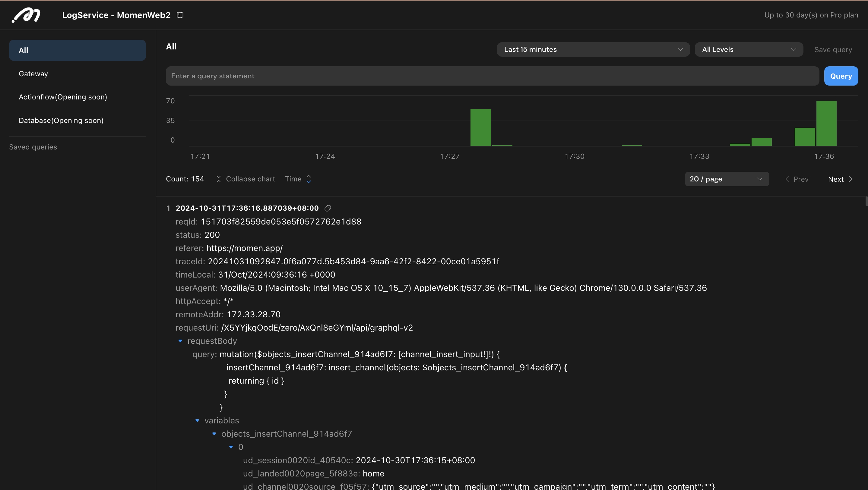Click the Up to 30 day(s) Pro plan notice
Viewport: 868px width, 490px height.
(811, 15)
